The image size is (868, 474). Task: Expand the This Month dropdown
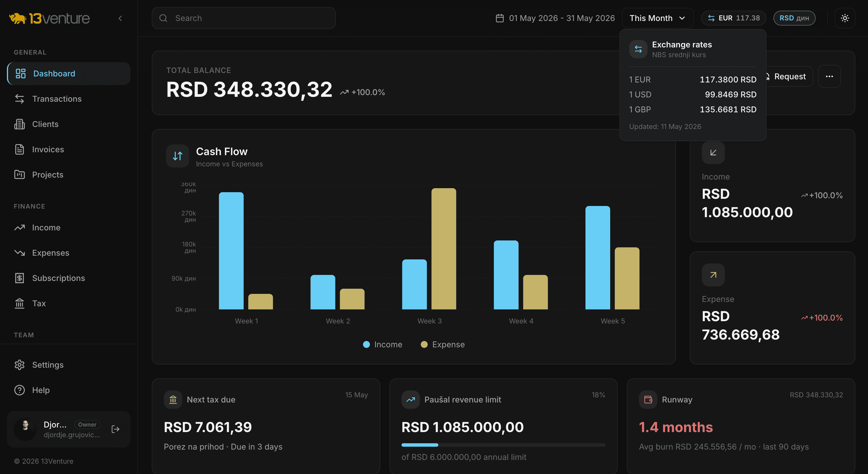[x=658, y=18]
